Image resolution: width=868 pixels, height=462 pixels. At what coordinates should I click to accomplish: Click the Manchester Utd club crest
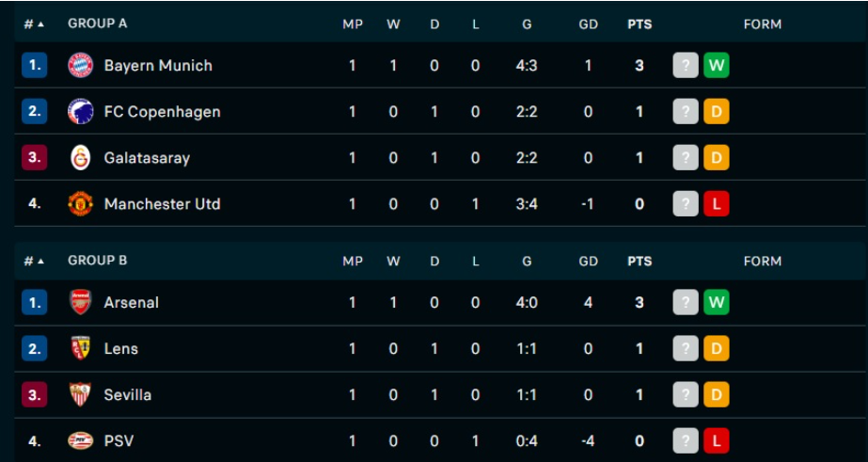pos(81,203)
